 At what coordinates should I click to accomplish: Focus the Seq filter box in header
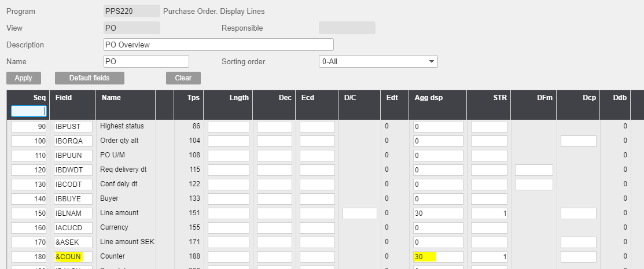28,110
